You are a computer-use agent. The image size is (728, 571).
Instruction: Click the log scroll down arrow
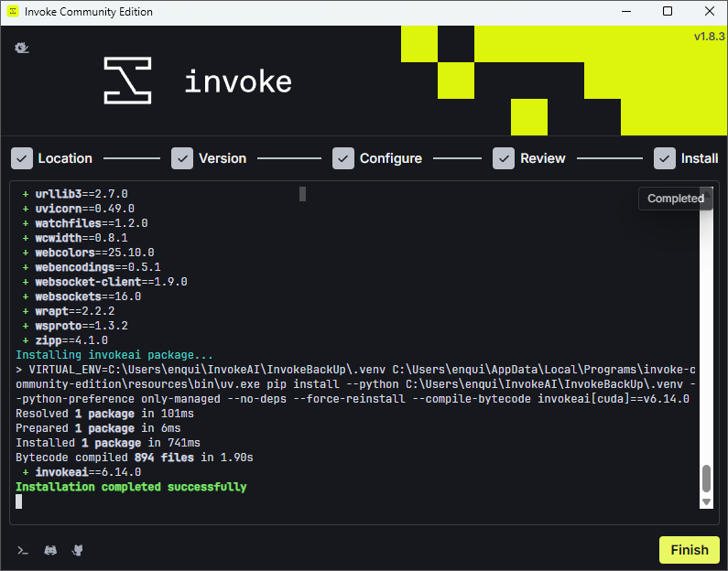(x=706, y=501)
